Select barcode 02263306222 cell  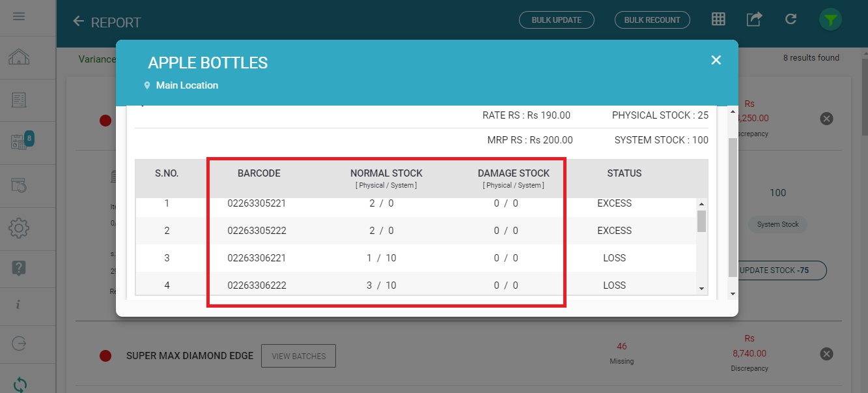(257, 285)
